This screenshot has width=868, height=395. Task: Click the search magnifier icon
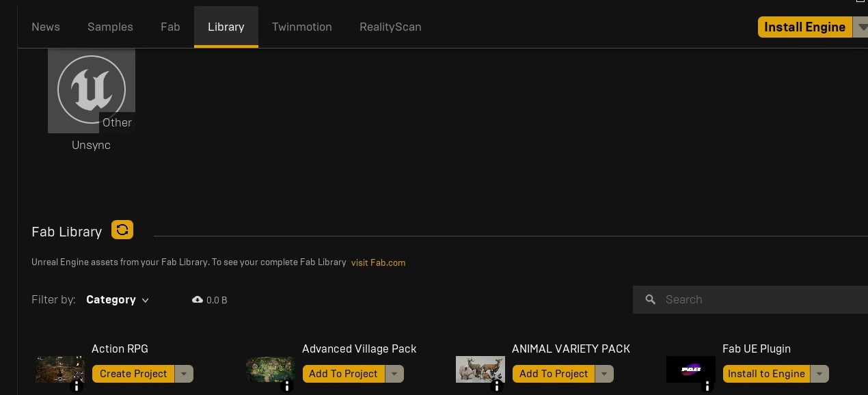[651, 300]
